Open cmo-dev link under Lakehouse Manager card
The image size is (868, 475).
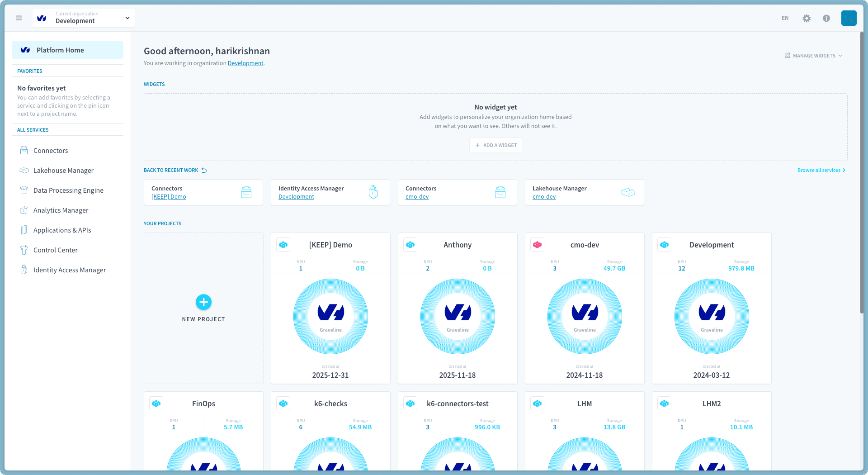(x=544, y=197)
